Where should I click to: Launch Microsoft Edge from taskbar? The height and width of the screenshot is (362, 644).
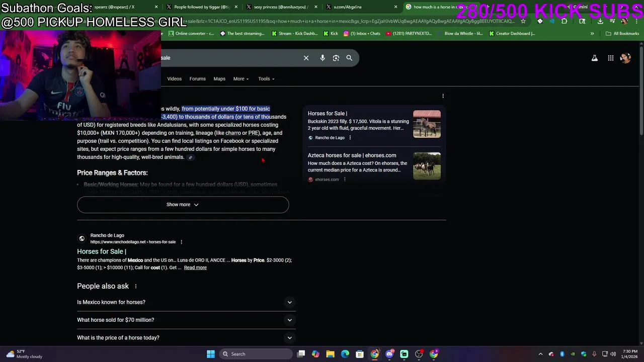[x=345, y=354]
